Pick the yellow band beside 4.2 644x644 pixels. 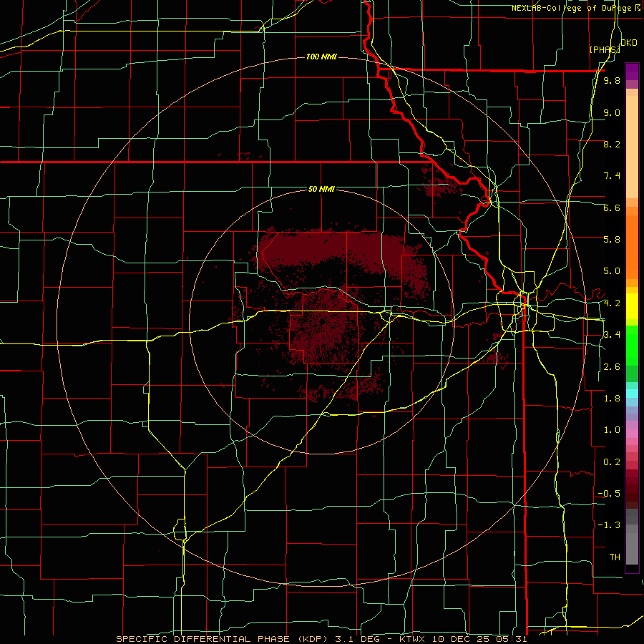[x=632, y=306]
